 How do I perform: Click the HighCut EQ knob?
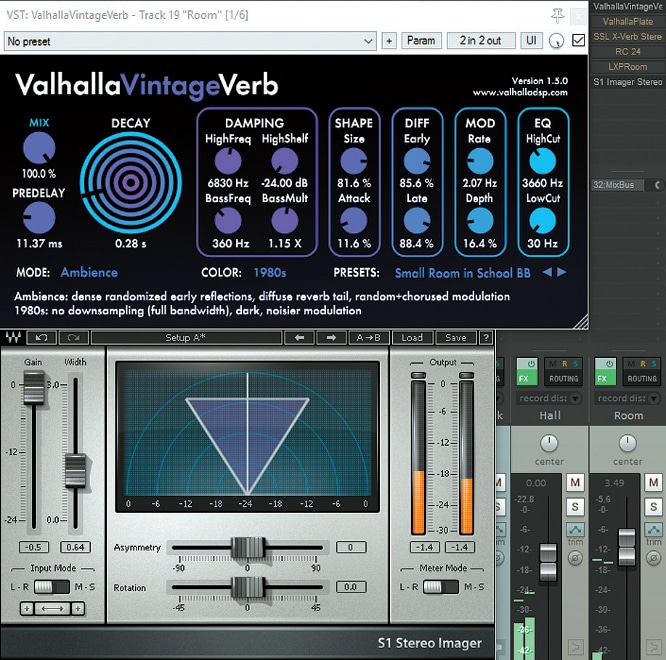pyautogui.click(x=542, y=161)
